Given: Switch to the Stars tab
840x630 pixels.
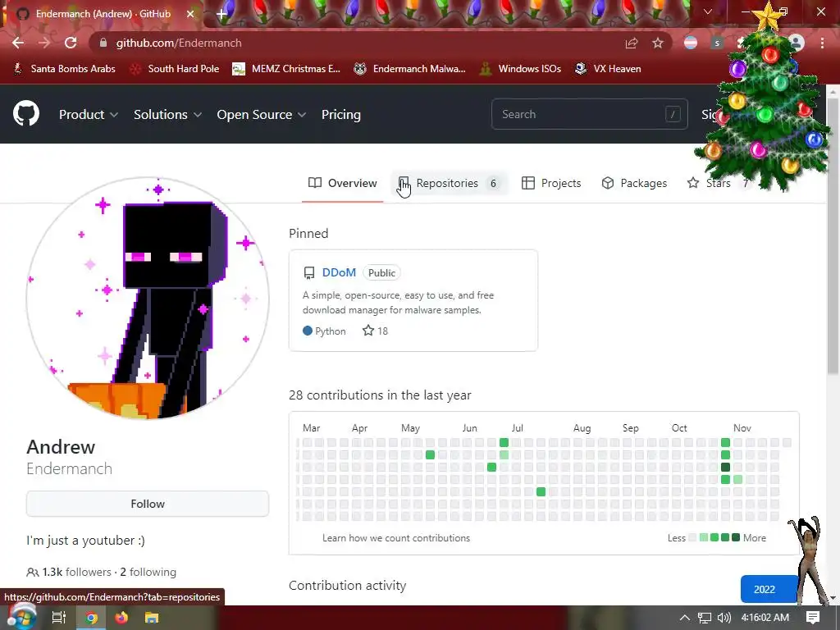Looking at the screenshot, I should [718, 183].
